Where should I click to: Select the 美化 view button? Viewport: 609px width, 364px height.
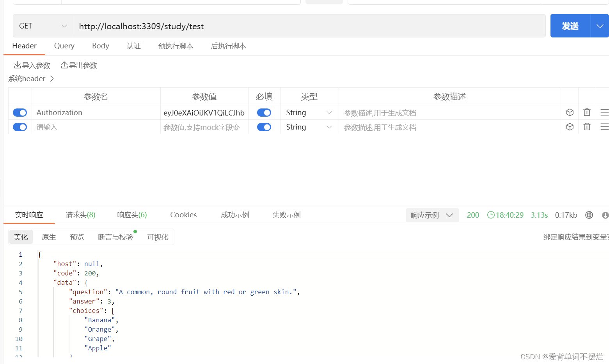(x=21, y=237)
